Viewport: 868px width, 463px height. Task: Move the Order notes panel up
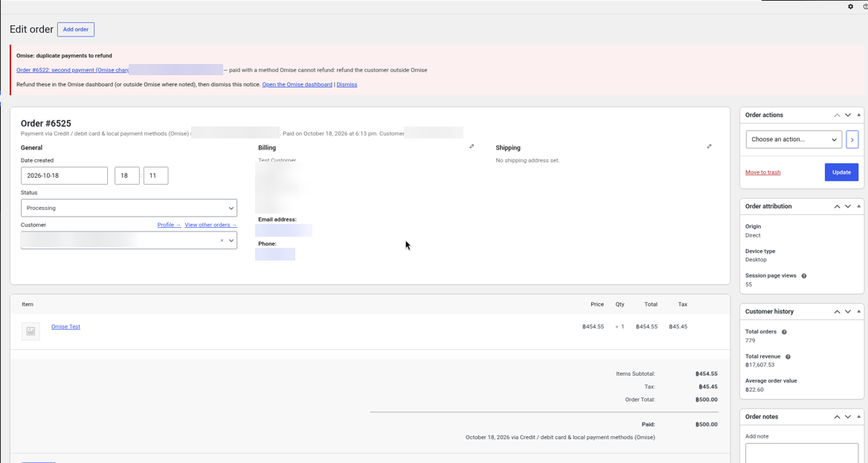837,417
